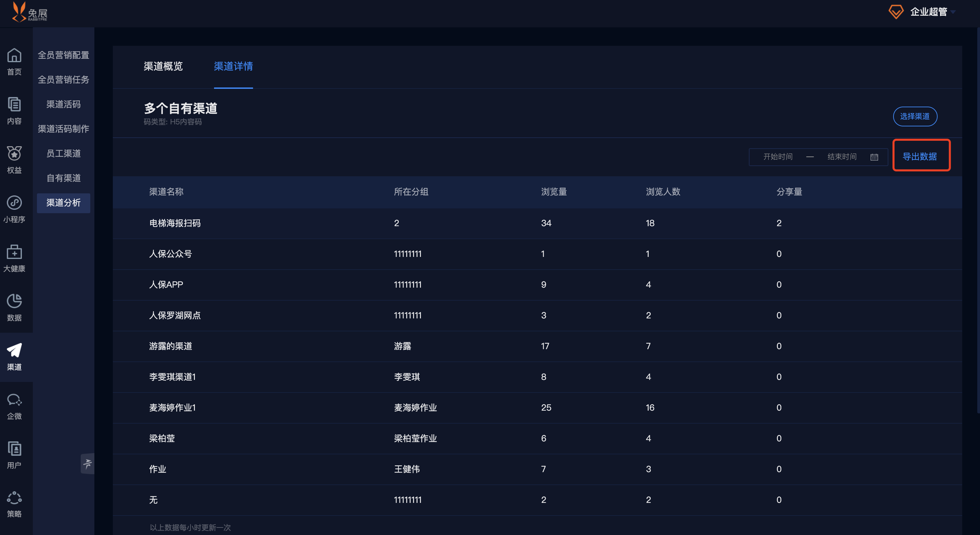The width and height of the screenshot is (980, 535).
Task: Switch to the 渠道概览 tab
Action: click(x=163, y=67)
